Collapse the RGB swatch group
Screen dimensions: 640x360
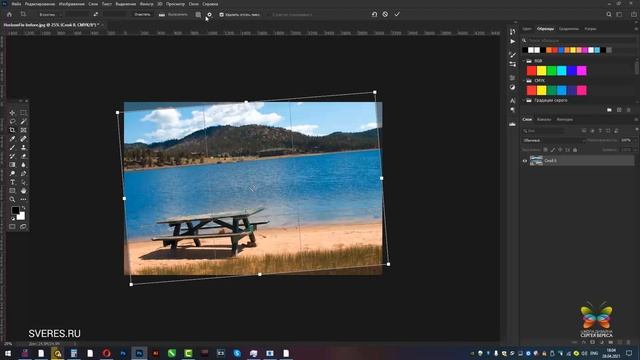click(524, 61)
